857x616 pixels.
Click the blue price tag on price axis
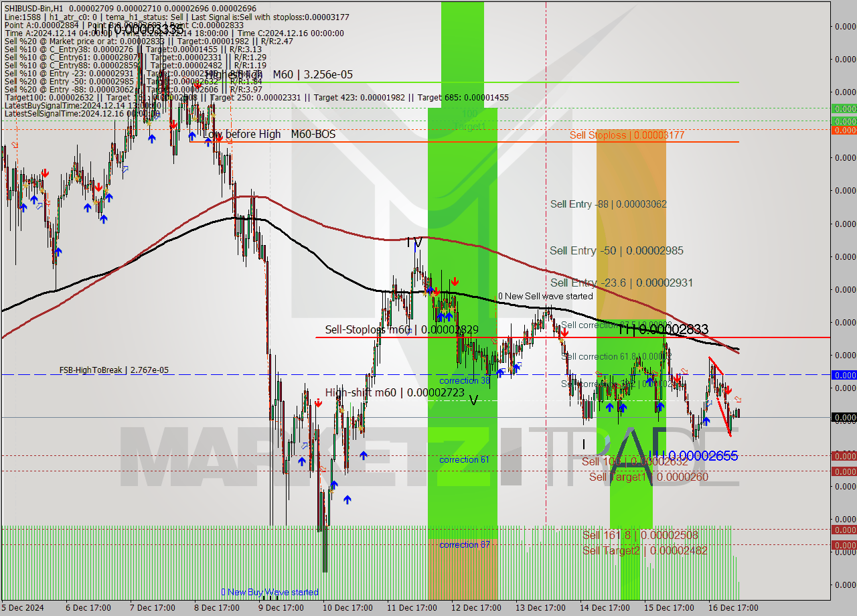844,375
